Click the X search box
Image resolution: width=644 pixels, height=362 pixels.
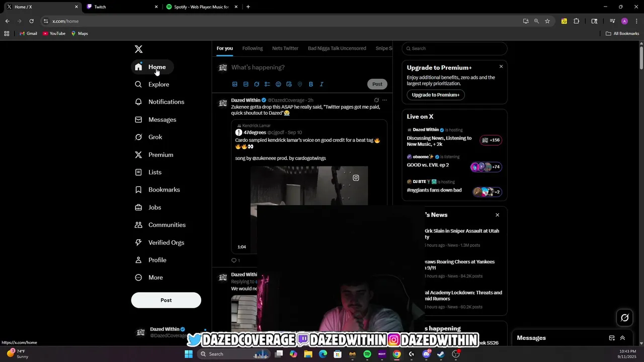pyautogui.click(x=454, y=48)
